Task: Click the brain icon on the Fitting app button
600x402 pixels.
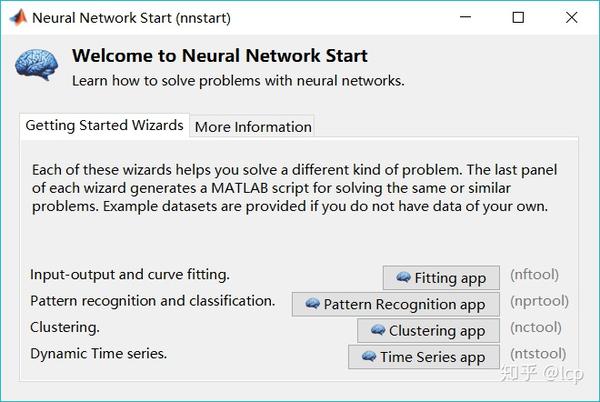Action: click(x=403, y=277)
